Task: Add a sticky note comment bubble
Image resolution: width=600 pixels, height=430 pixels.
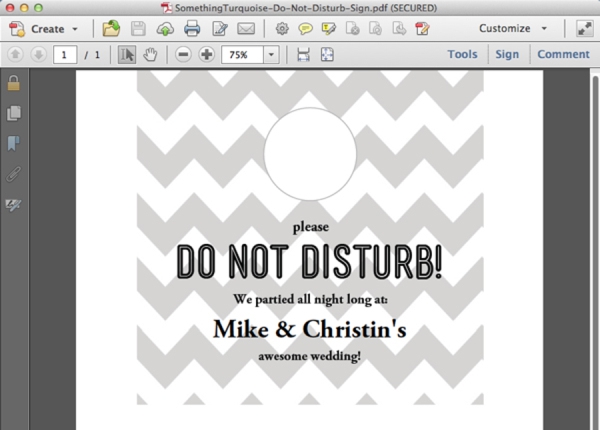Action: [305, 29]
